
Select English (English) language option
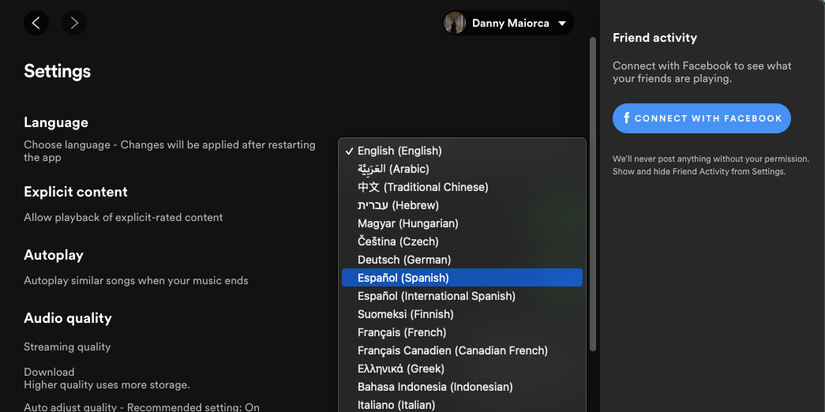[x=462, y=151]
